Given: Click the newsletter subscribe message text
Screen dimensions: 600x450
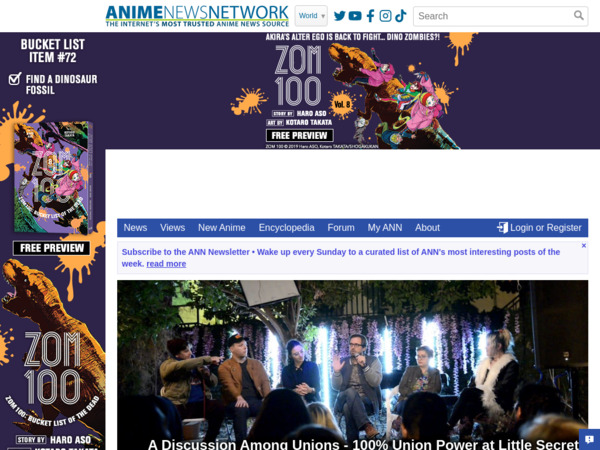Looking at the screenshot, I should pyautogui.click(x=341, y=258).
